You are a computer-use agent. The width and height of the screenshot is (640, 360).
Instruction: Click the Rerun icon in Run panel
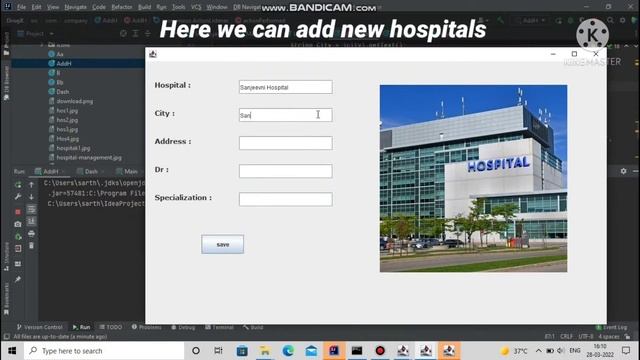pos(18,185)
